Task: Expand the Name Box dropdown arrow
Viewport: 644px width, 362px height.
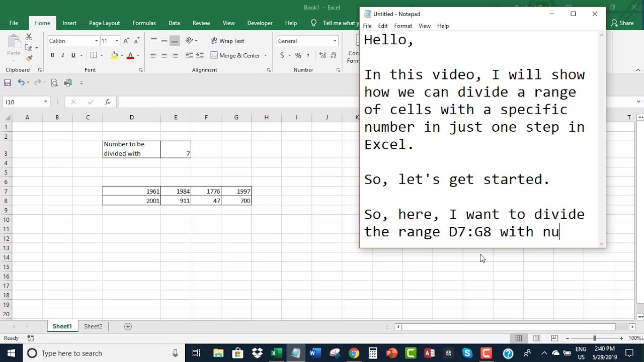Action: tap(45, 102)
